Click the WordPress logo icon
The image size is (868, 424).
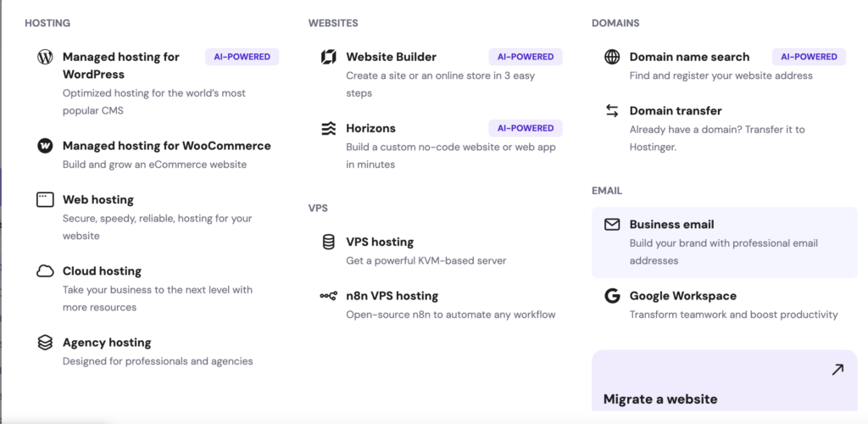[x=45, y=57]
